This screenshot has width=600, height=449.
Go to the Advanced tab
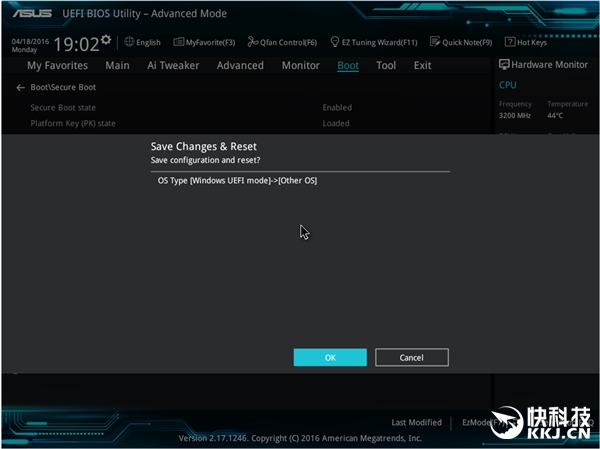coord(240,66)
